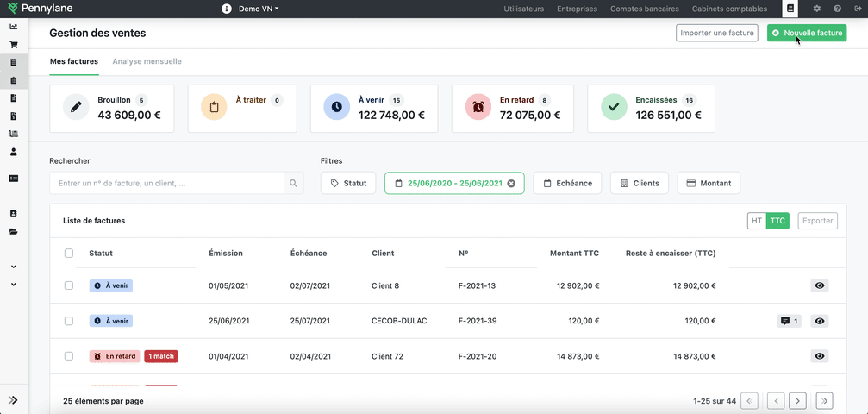Click the settings gear icon

[x=816, y=9]
